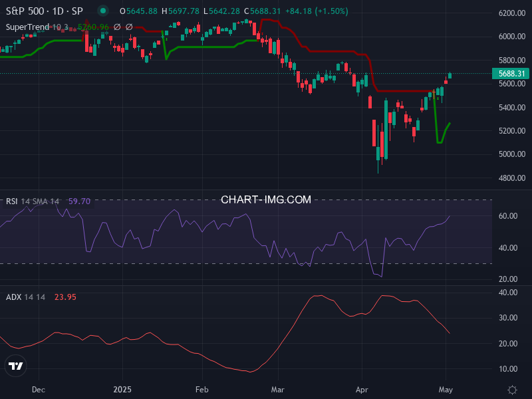
Task: Click the Dec time axis label
Action: point(39,390)
